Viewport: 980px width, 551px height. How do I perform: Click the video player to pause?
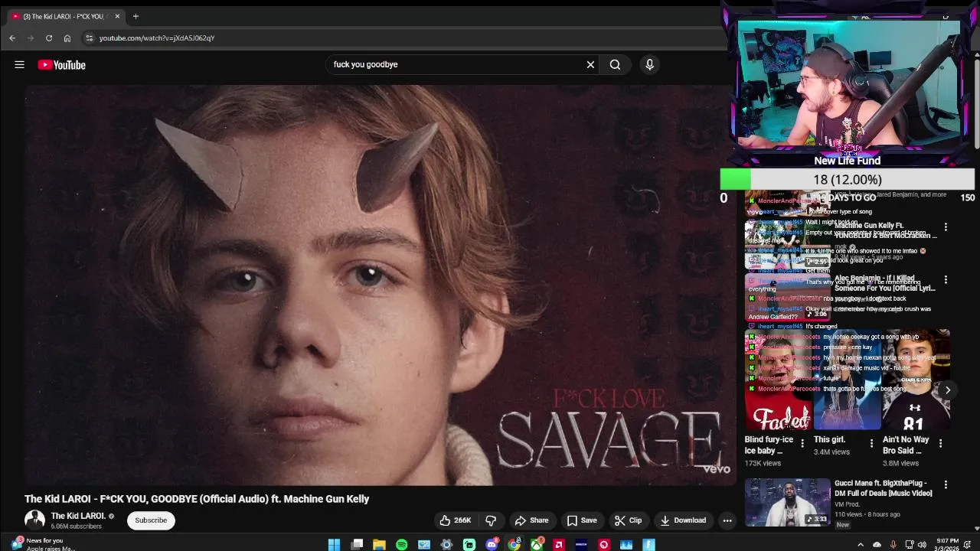380,285
